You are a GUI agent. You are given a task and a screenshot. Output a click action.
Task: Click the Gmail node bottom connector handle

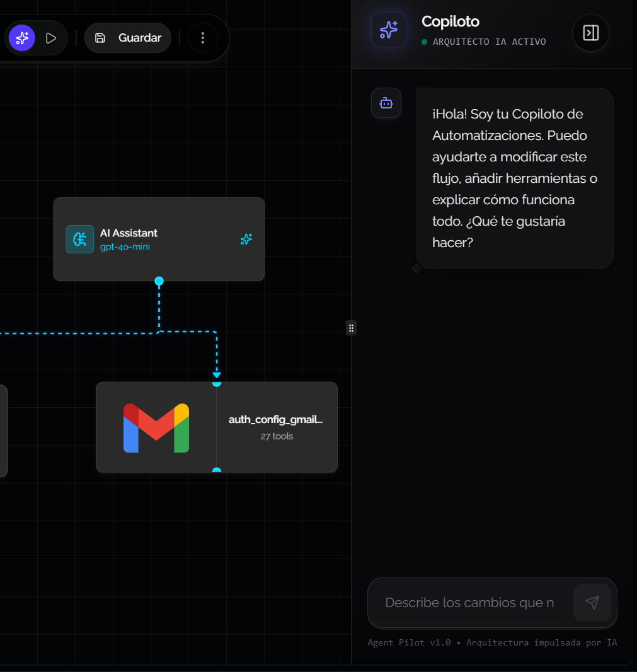[x=217, y=471]
